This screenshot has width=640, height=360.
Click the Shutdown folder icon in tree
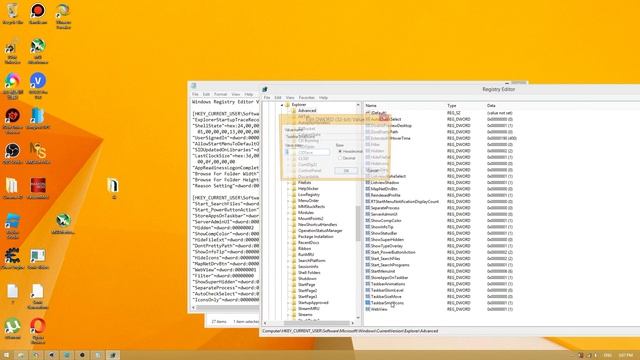point(293,278)
